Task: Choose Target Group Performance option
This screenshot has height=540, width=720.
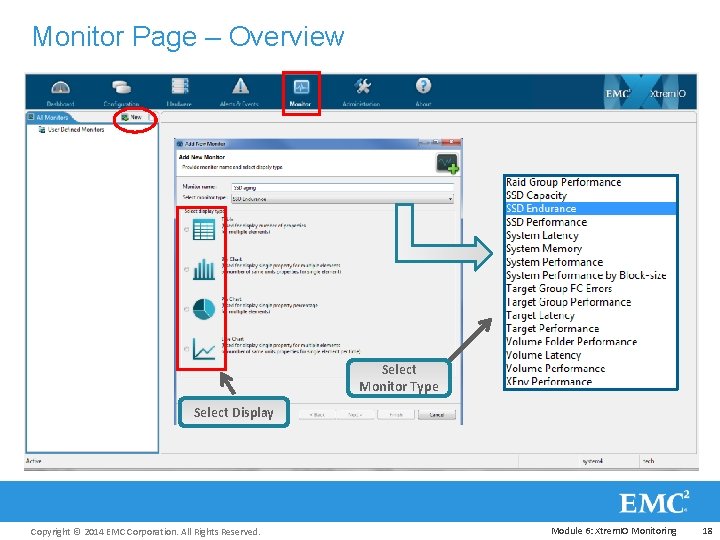Action: click(x=568, y=302)
